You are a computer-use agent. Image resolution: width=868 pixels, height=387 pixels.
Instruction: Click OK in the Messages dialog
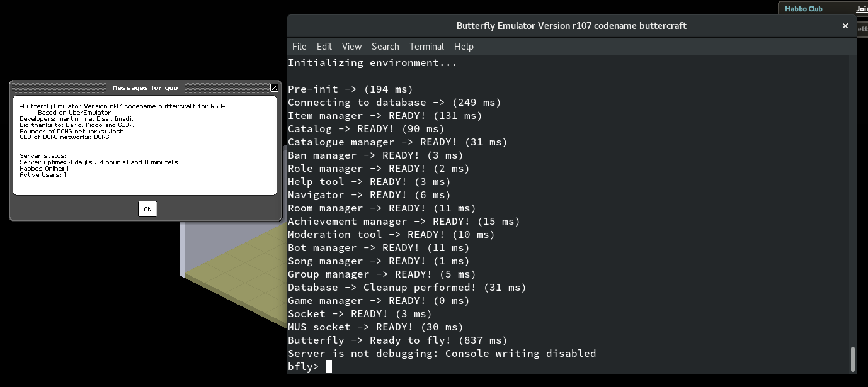point(147,209)
